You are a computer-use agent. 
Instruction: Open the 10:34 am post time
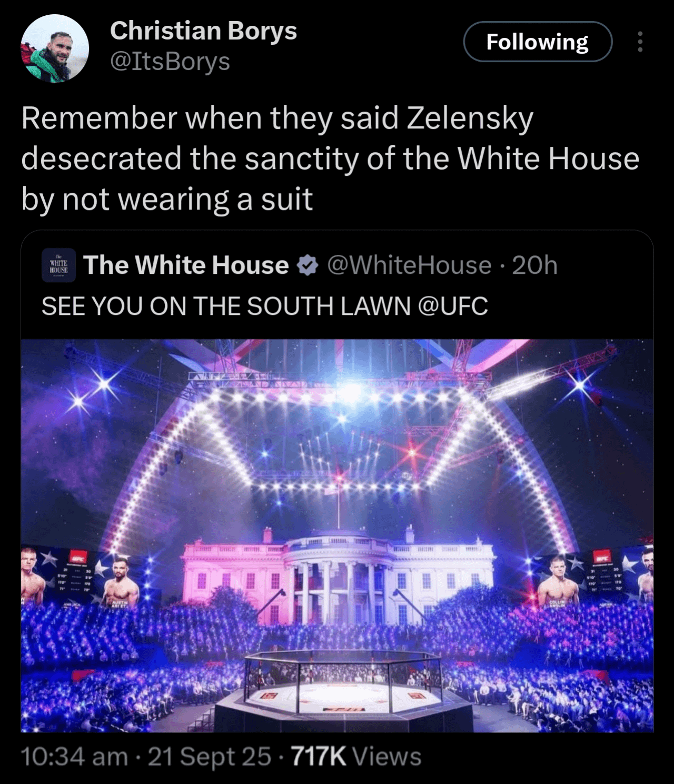click(x=74, y=757)
